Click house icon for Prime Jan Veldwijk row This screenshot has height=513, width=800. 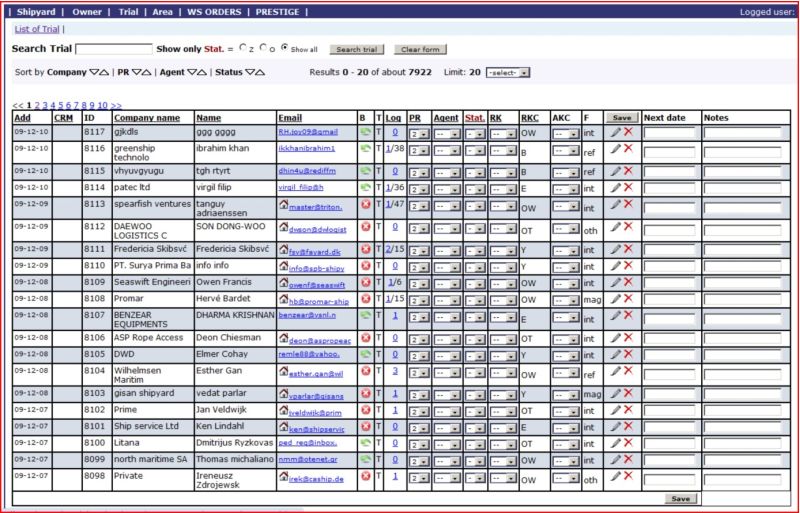284,409
